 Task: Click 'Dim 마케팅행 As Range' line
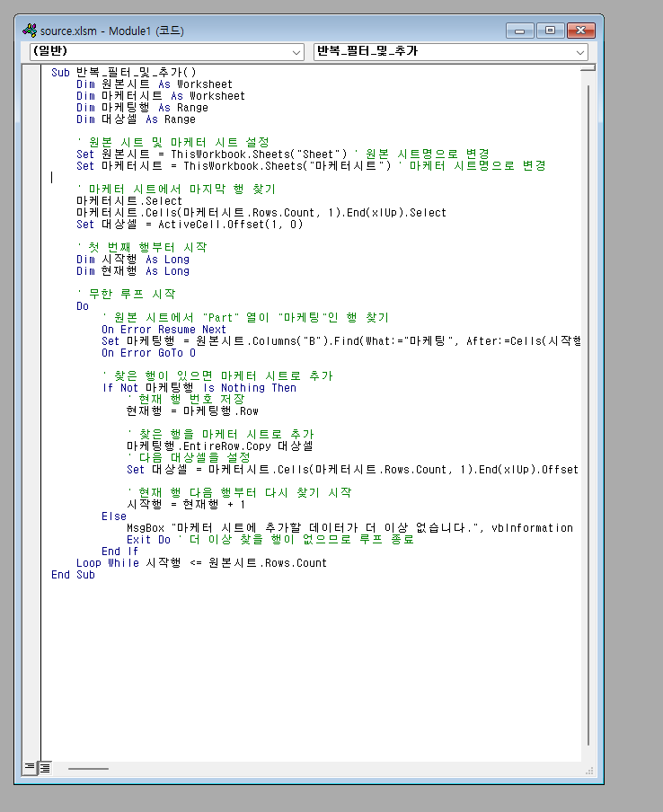[x=142, y=108]
